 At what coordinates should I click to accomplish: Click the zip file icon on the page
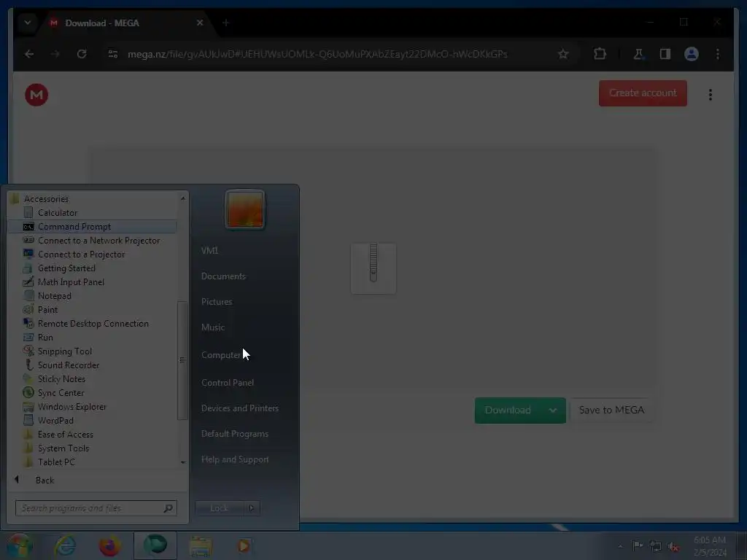(x=373, y=268)
